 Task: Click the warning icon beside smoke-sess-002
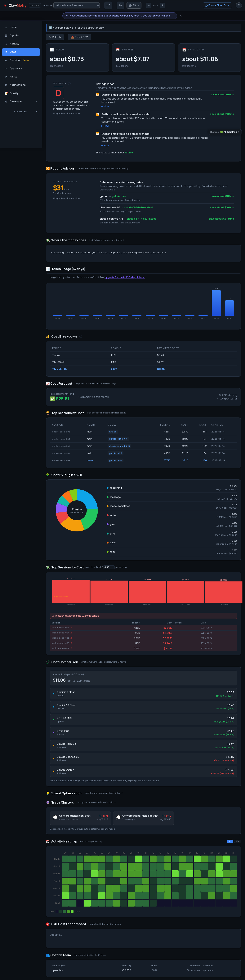click(71, 648)
